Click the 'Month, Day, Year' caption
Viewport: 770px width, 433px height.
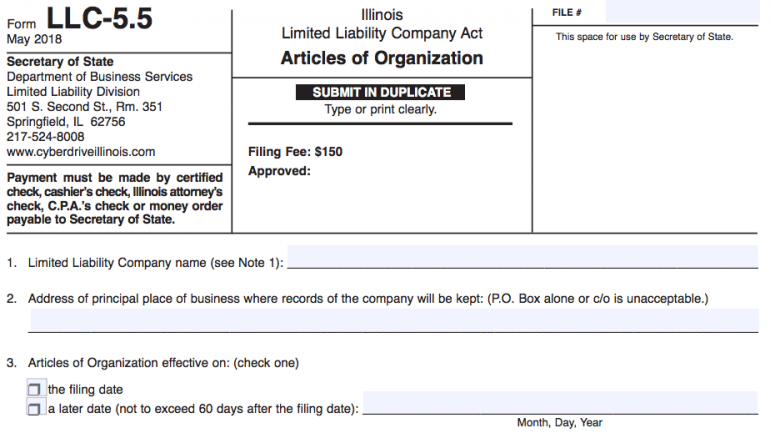tap(560, 423)
